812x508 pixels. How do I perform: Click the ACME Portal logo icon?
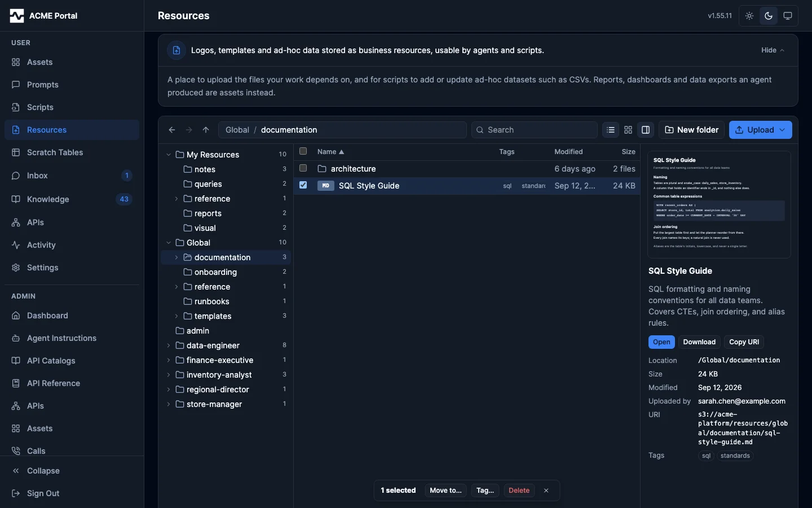click(17, 16)
